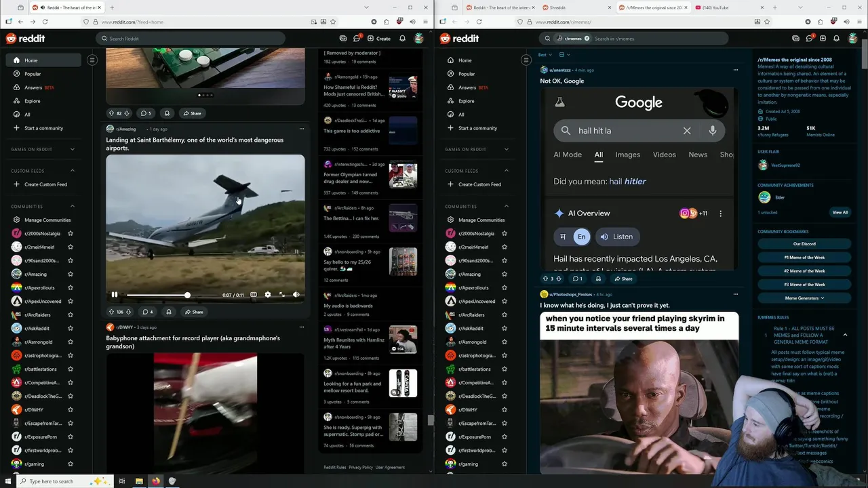This screenshot has width=868, height=488.
Task: Collapse Communities section in left window
Action: (73, 206)
